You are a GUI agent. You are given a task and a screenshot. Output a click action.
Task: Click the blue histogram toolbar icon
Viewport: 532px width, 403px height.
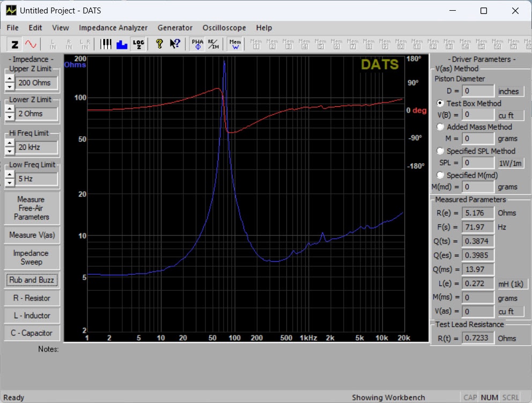[x=122, y=44]
